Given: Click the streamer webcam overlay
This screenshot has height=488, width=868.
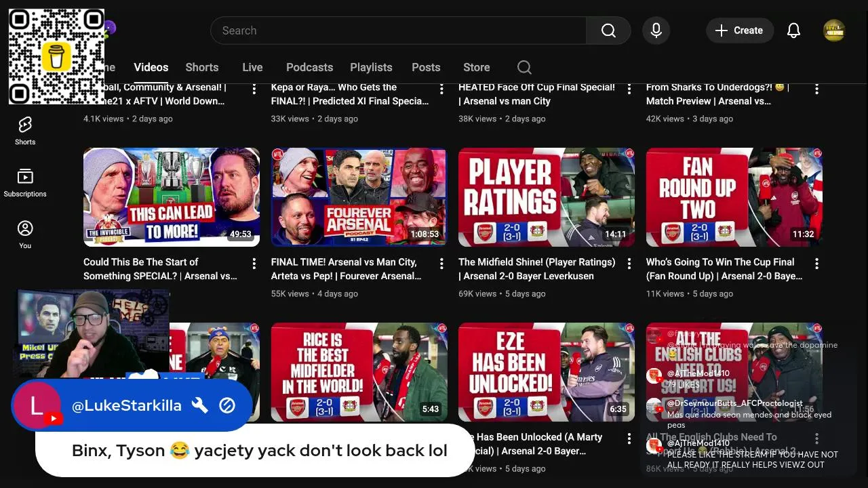Looking at the screenshot, I should point(92,333).
